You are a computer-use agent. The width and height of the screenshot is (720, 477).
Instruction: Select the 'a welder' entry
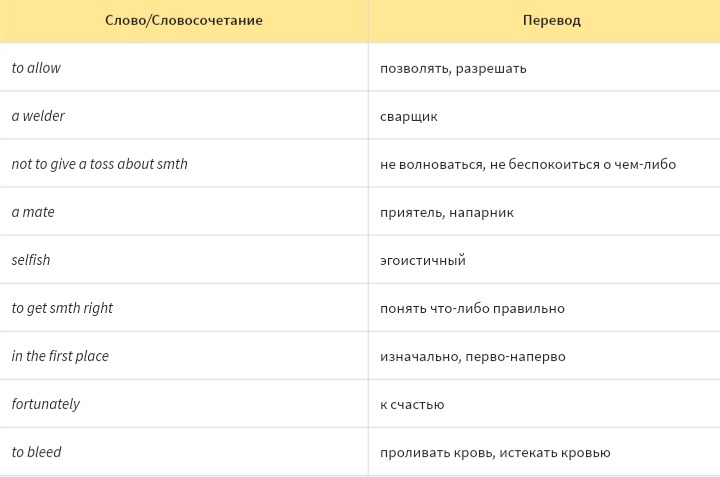(x=38, y=116)
